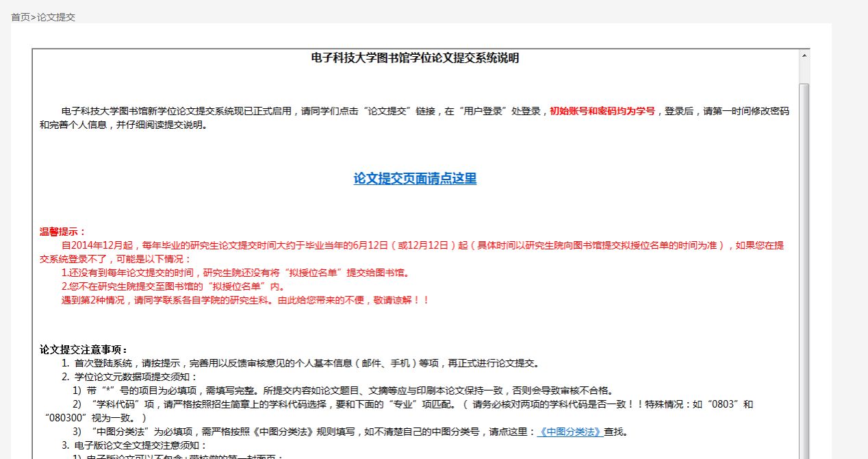Open the 论文提交页面请点这里 link
Screen dimensions: 868x459
[415, 178]
